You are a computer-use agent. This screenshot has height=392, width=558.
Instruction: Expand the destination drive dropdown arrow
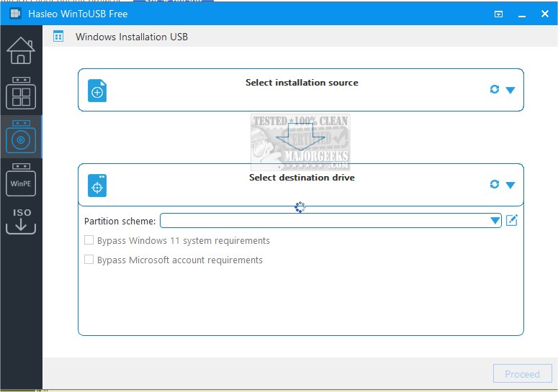point(510,185)
